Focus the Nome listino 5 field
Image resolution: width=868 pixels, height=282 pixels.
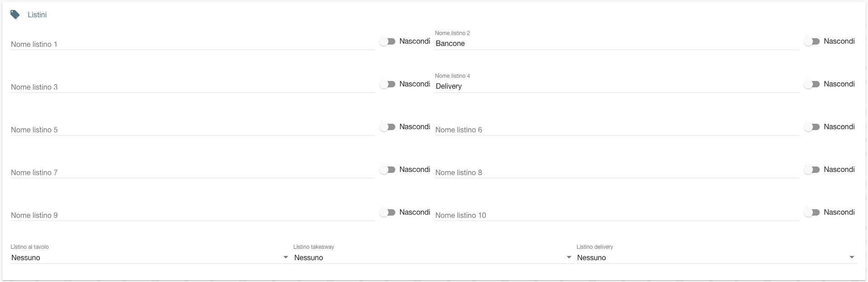click(x=193, y=130)
